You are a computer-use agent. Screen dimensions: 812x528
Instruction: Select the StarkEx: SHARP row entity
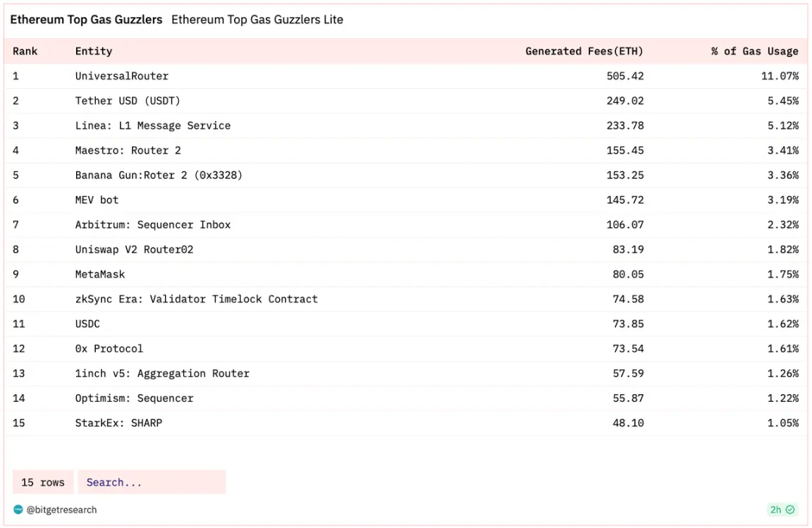[x=118, y=423]
